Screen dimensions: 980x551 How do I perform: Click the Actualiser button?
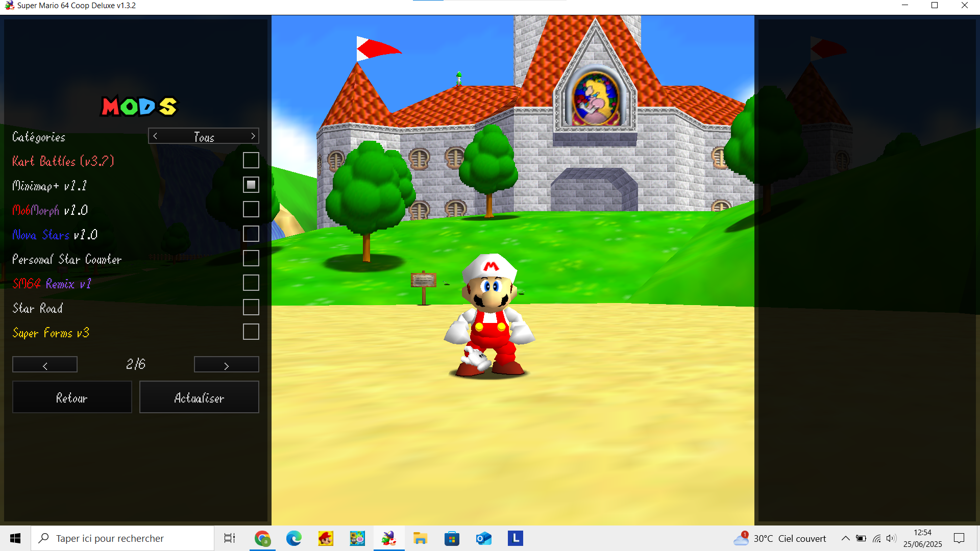coord(199,397)
